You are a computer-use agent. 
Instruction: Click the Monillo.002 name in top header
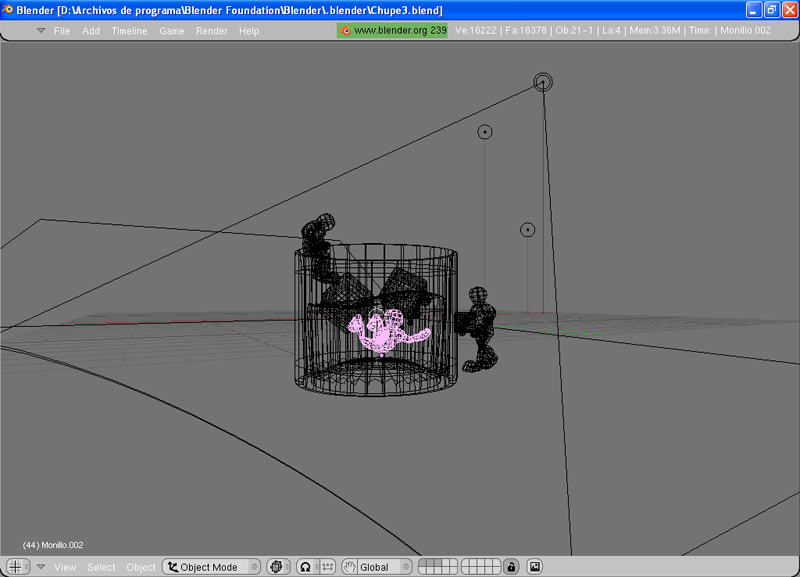click(745, 31)
